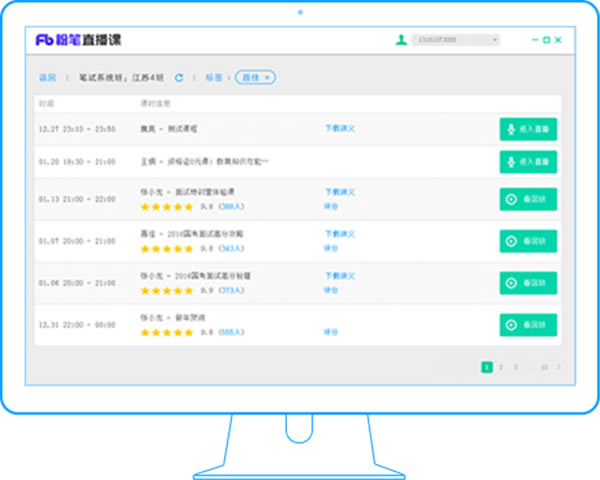Watch replay of 12.31 新年贺词 class
Image resolution: width=600 pixels, height=480 pixels.
click(x=528, y=324)
